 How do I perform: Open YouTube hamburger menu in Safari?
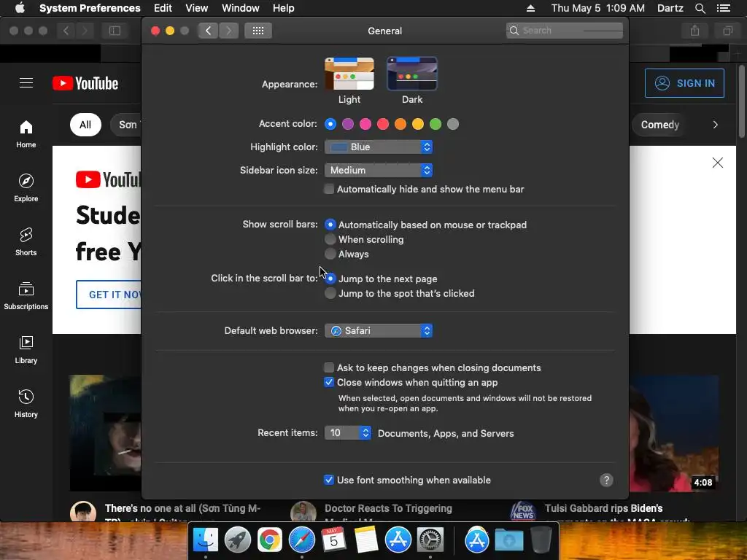point(26,83)
